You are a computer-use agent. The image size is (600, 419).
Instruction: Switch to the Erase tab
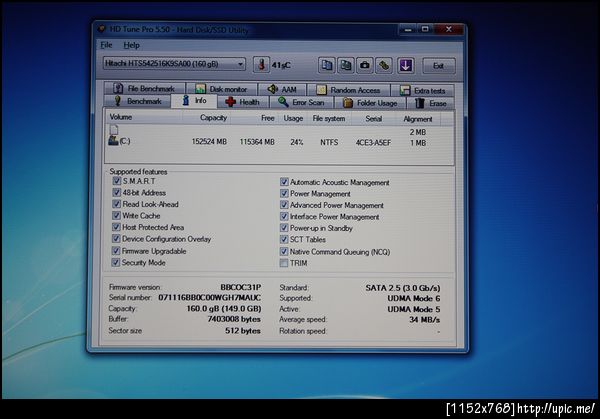(431, 103)
